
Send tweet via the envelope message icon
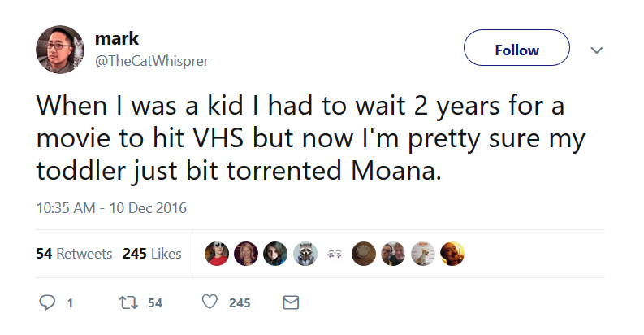point(291,302)
